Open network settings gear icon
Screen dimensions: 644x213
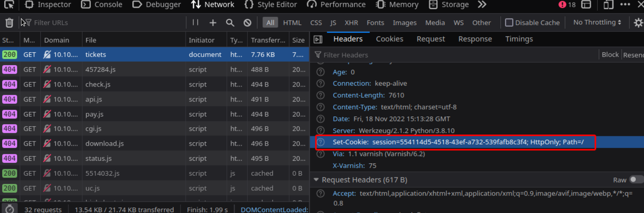click(638, 23)
